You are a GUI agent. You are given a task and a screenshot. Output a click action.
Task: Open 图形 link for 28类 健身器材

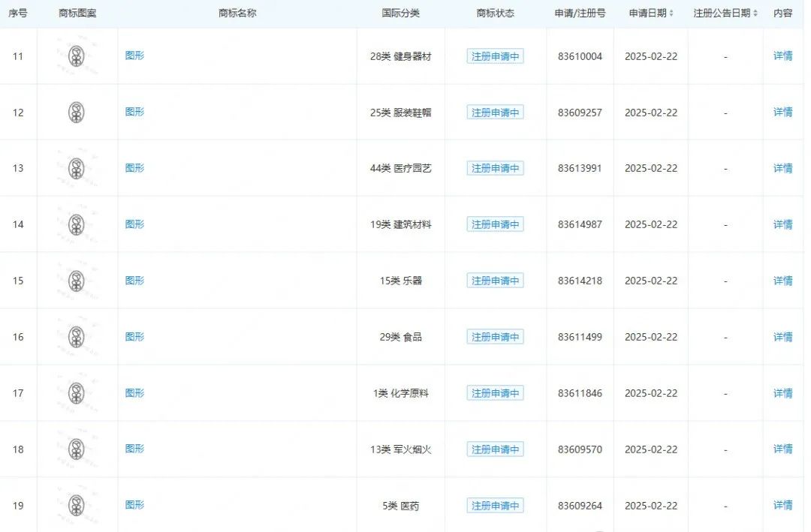click(x=134, y=56)
